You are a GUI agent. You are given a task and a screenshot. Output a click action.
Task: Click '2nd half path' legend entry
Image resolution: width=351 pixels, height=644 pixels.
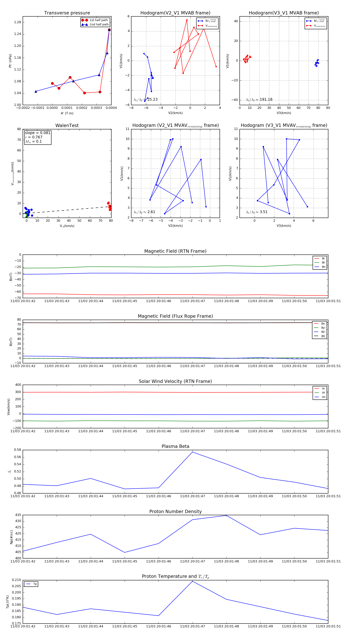coord(95,25)
